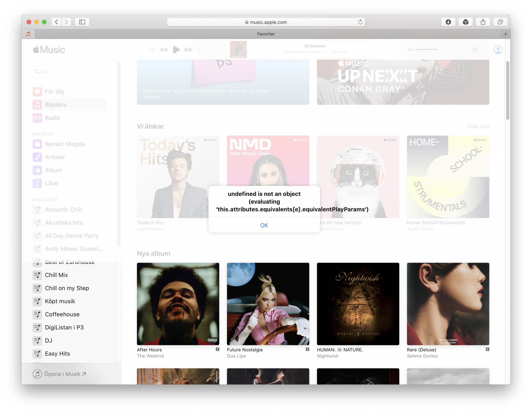The height and width of the screenshot is (413, 532).
Task: Open DJ playlist
Action: (x=69, y=340)
